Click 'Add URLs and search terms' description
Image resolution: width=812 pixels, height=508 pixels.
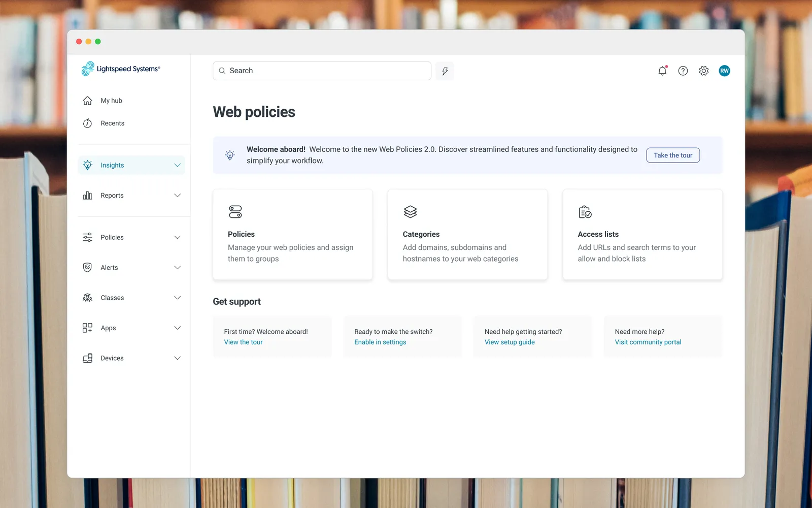coord(636,253)
